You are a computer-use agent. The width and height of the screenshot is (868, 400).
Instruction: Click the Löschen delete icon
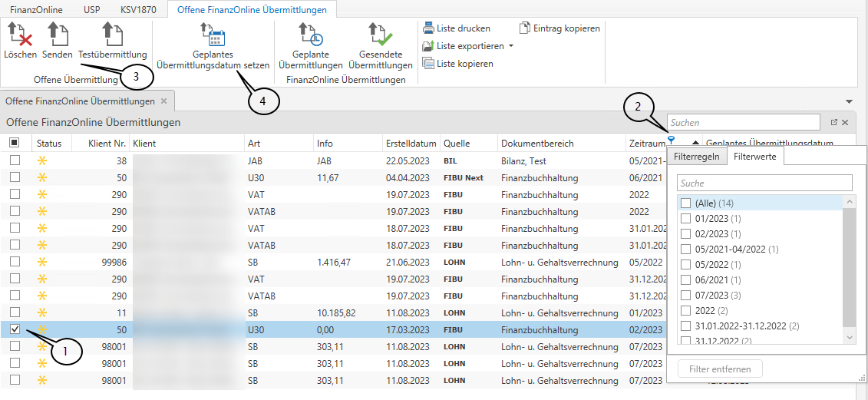(x=20, y=35)
